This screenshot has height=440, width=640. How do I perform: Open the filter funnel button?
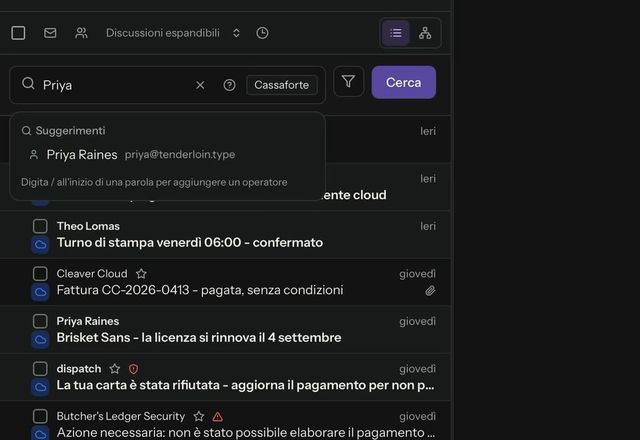click(348, 82)
